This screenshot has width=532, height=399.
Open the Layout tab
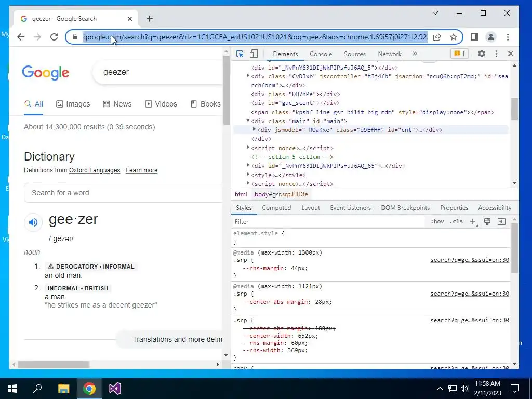click(x=311, y=208)
